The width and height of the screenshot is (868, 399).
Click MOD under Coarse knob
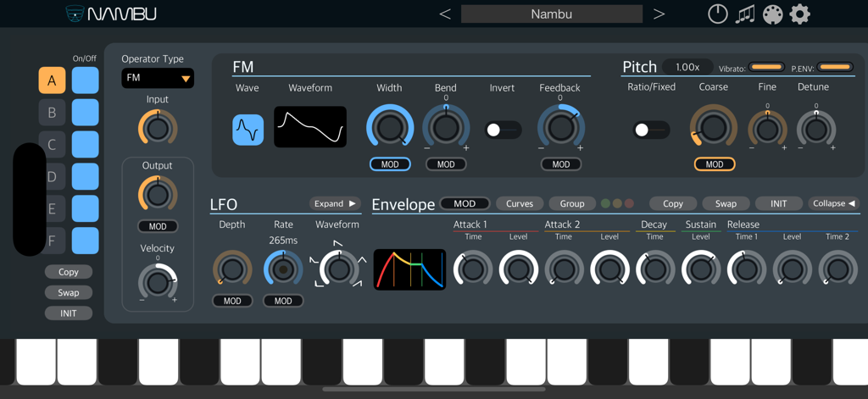pyautogui.click(x=715, y=164)
